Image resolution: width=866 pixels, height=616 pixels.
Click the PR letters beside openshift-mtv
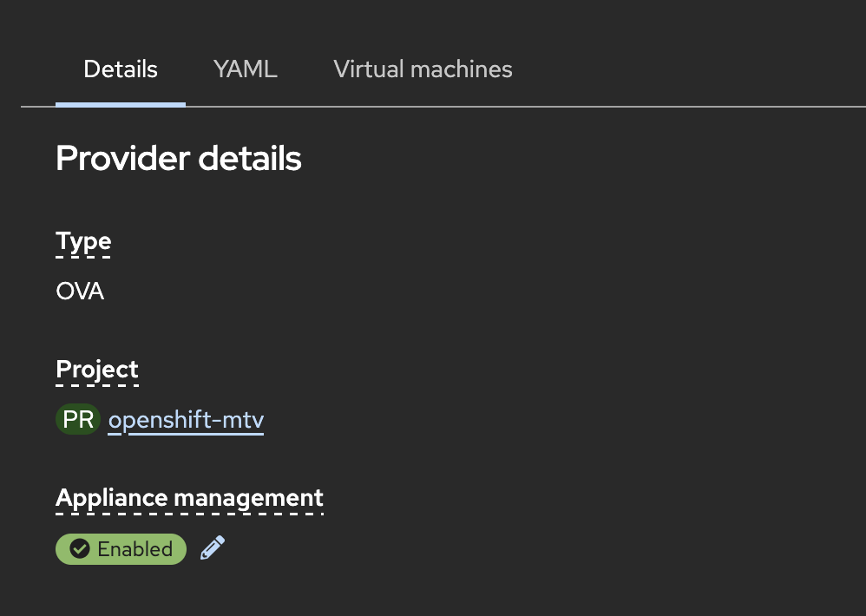78,420
